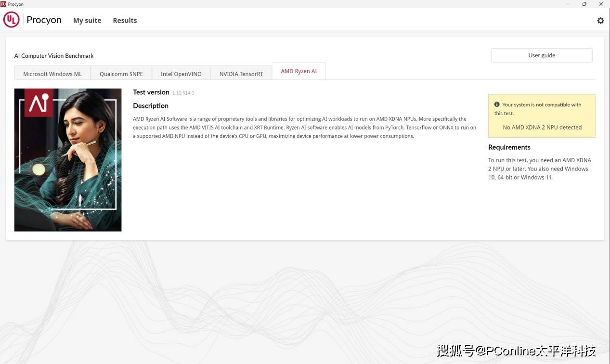Click the info icon in compatibility warning

pyautogui.click(x=497, y=104)
